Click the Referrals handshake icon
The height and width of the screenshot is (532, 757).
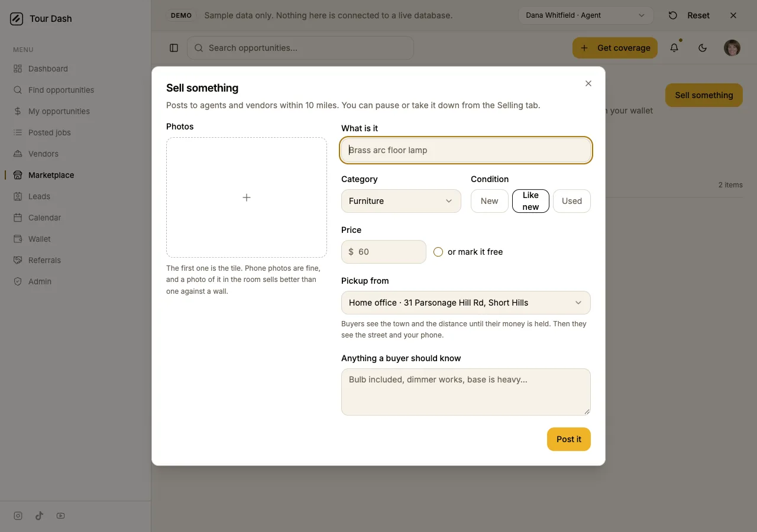click(18, 260)
